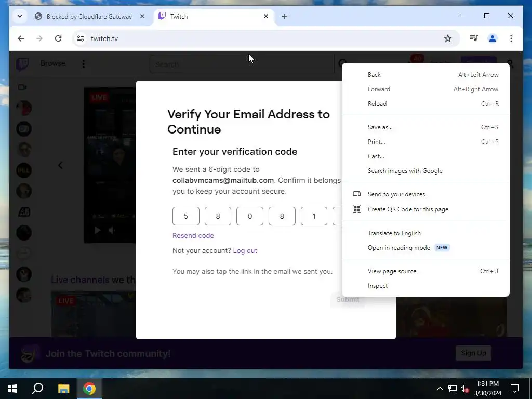Switch to Blocked by Cloudflare Gateway tab
This screenshot has width=532, height=399.
point(89,16)
